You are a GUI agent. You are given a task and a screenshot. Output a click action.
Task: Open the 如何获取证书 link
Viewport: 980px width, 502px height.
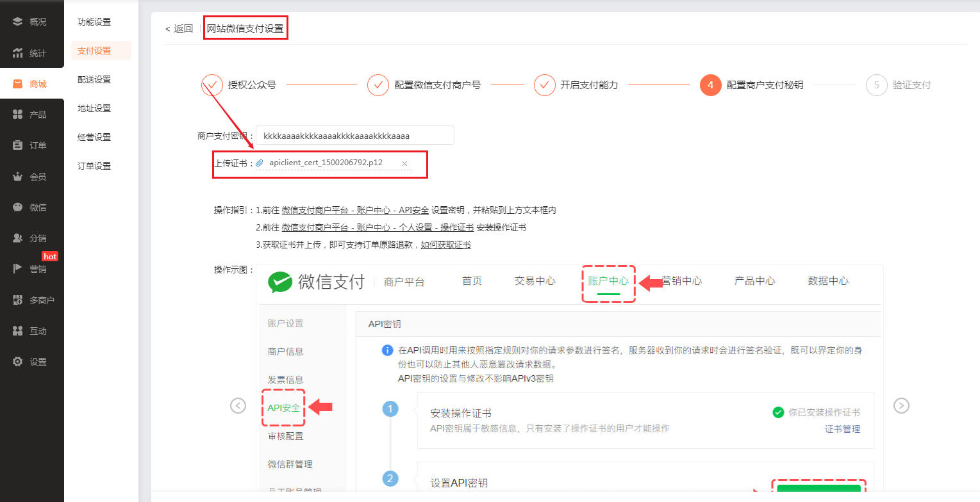coord(445,245)
